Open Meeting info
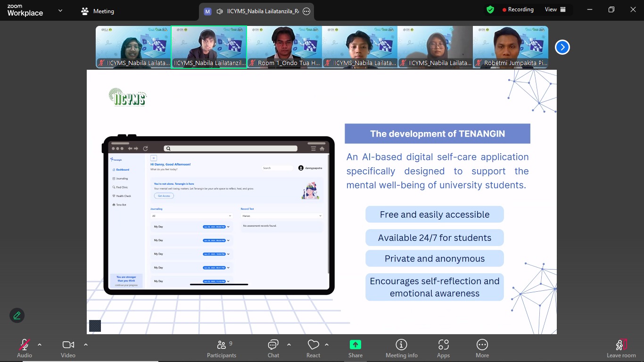 pyautogui.click(x=401, y=349)
